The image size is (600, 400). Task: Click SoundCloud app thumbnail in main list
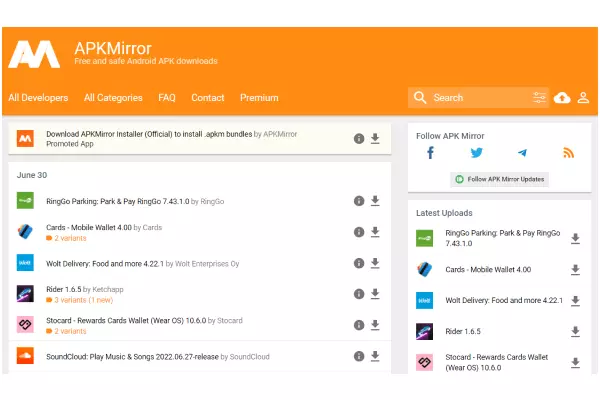(25, 356)
